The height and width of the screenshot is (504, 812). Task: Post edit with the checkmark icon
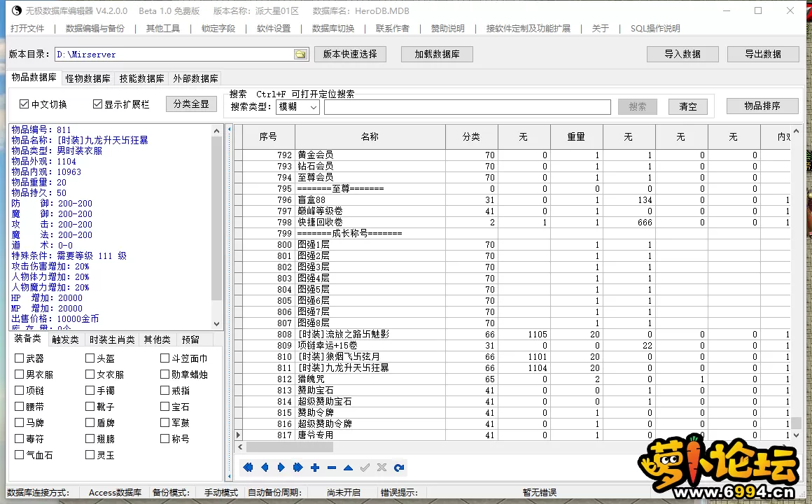pos(365,468)
